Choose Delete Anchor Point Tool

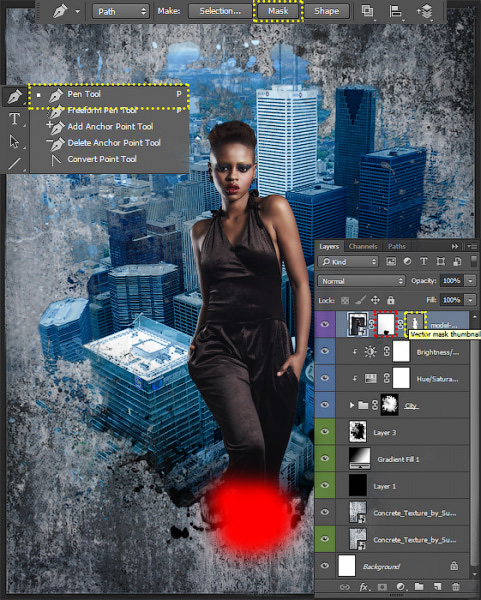pos(109,143)
